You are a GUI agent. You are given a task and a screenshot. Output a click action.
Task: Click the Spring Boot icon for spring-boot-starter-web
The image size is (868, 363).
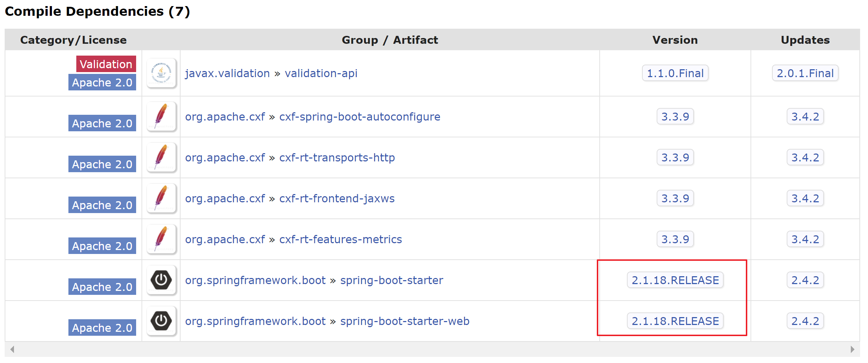(x=162, y=321)
